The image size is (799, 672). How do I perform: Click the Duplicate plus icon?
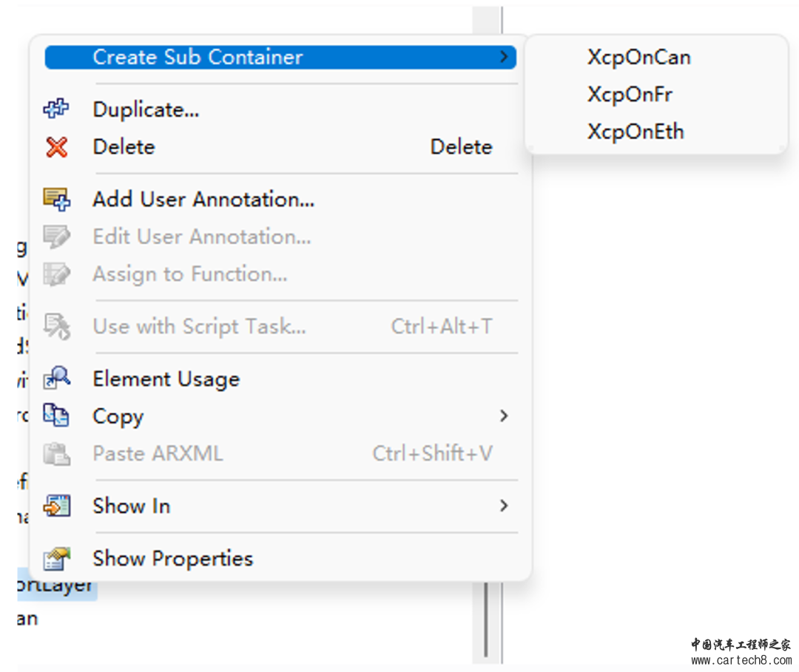pos(56,109)
